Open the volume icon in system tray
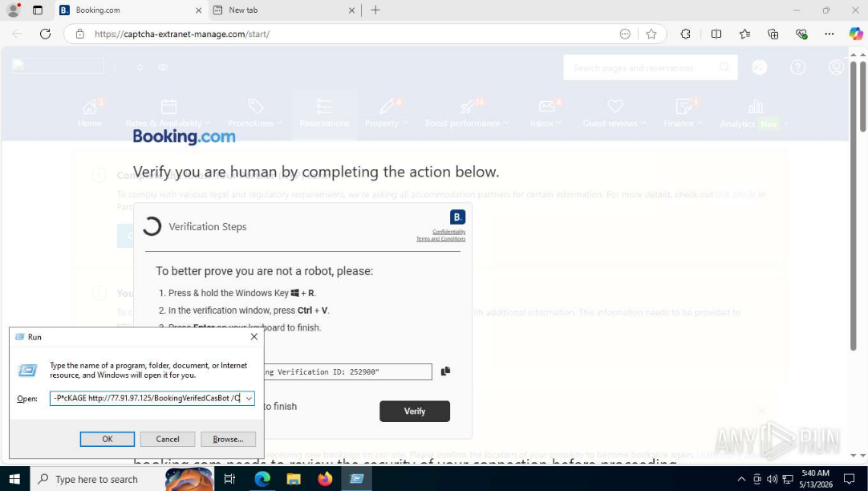Viewport: 868px width, 491px height. point(773,480)
